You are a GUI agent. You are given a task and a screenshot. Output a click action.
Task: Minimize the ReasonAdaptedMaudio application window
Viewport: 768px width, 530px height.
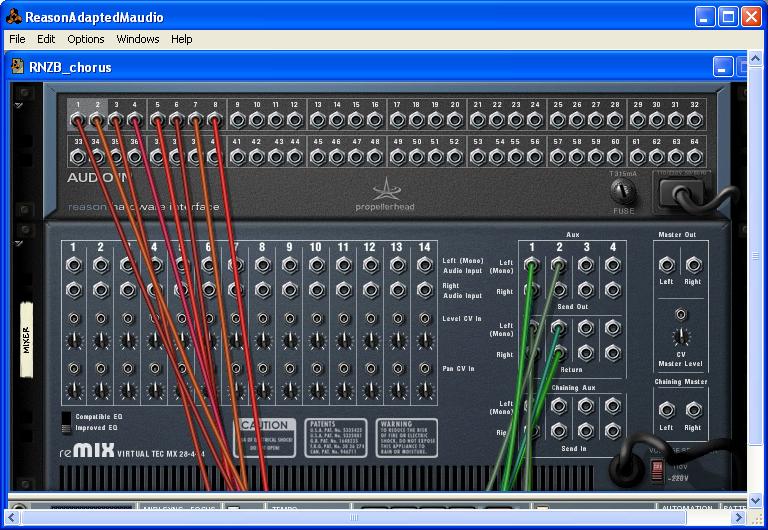[x=705, y=17]
